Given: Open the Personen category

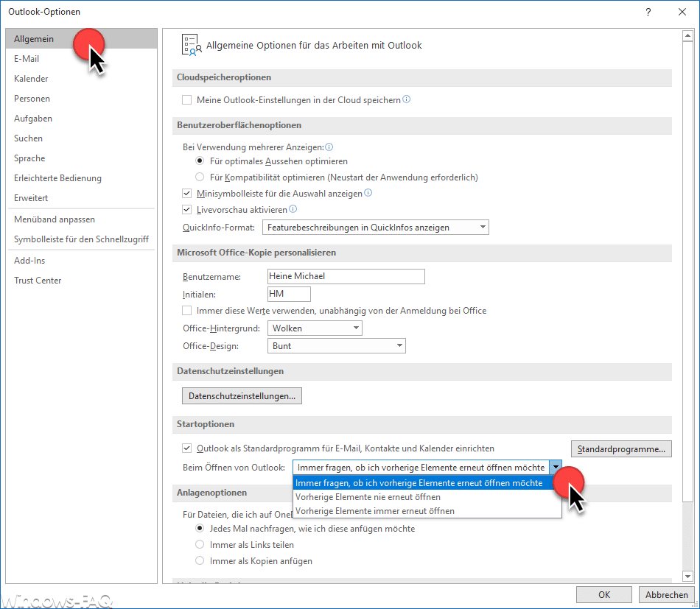Looking at the screenshot, I should [x=82, y=98].
